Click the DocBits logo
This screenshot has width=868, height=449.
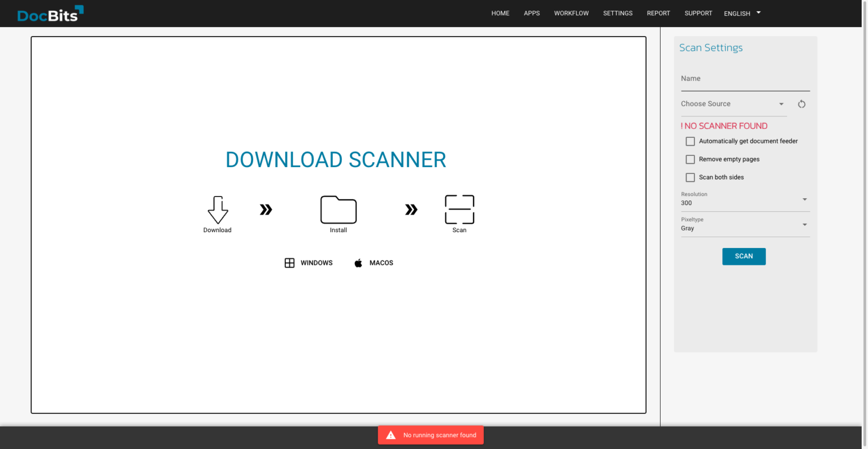[50, 14]
